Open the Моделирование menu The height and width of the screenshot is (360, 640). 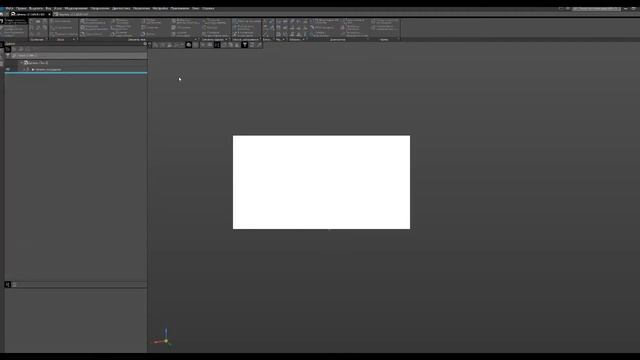[76, 8]
